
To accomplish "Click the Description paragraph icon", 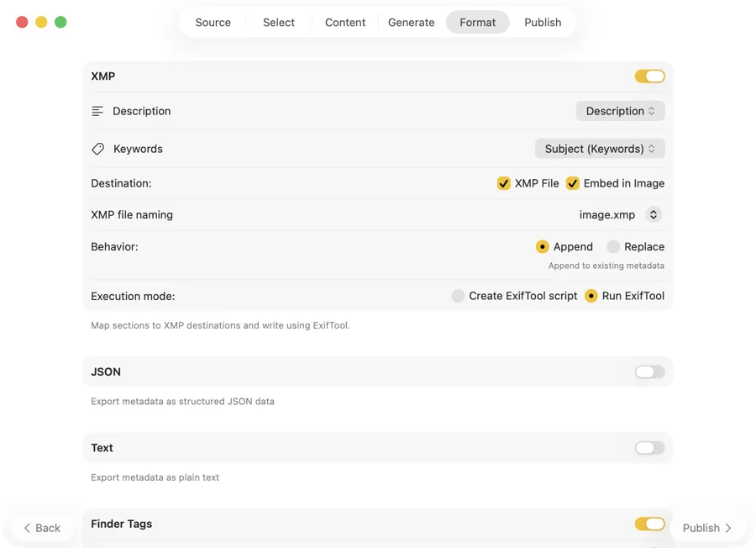I will pos(98,110).
